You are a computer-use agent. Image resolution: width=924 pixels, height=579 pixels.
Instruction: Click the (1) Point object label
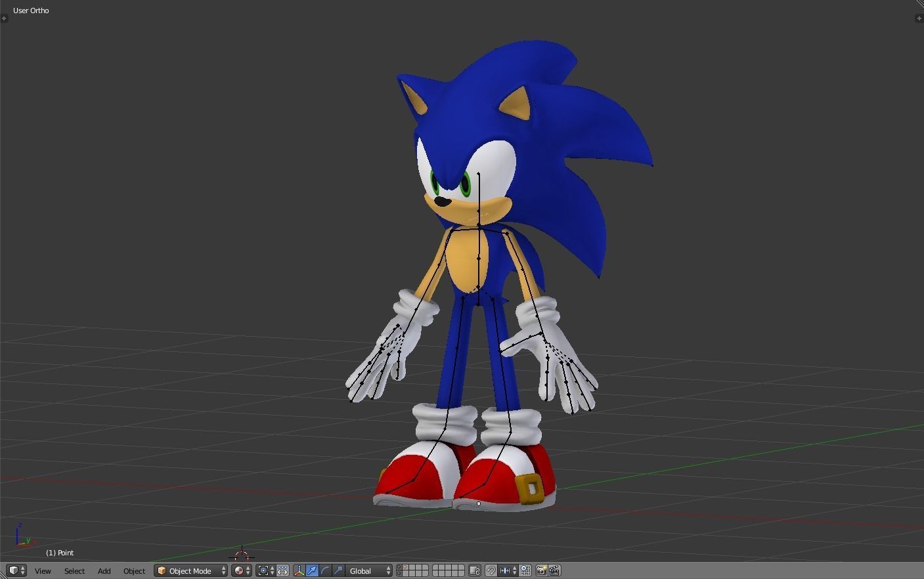60,553
